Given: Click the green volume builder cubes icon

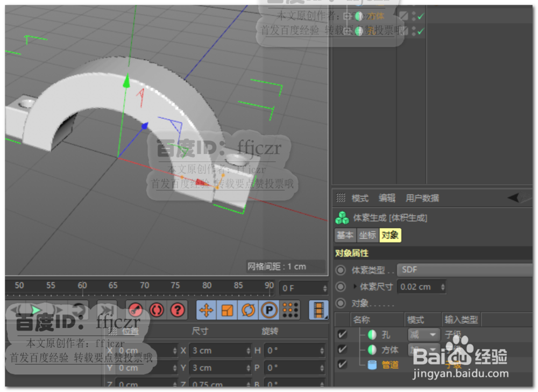Looking at the screenshot, I should coord(342,218).
